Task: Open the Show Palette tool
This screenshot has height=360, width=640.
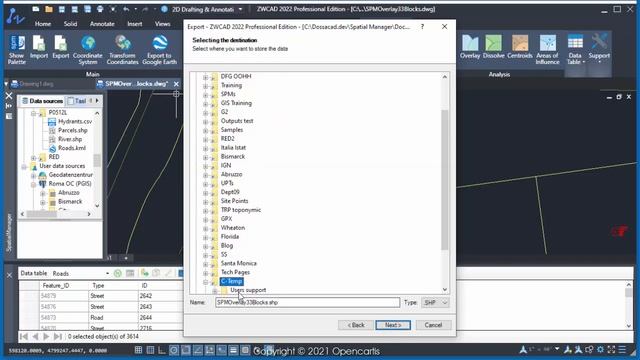Action: 17,49
